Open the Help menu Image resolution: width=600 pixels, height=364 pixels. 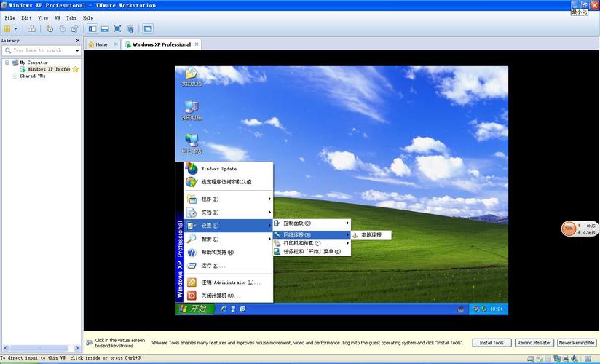[88, 18]
